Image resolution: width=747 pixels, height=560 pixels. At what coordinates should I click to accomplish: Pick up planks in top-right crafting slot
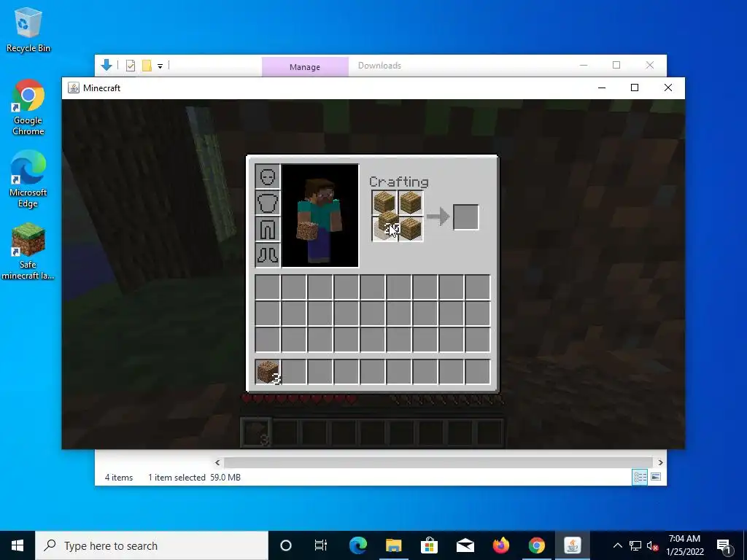coord(410,203)
